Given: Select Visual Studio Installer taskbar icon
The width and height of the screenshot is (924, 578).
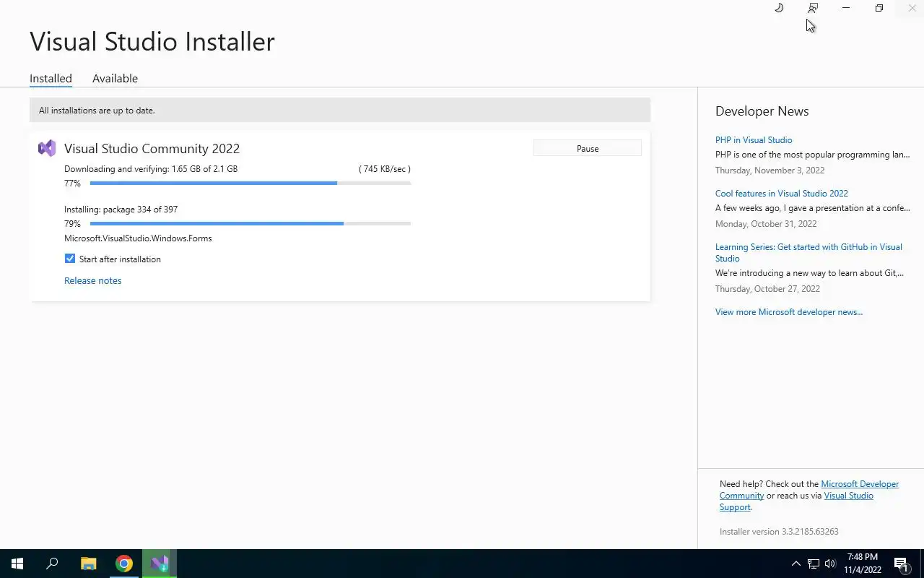Looking at the screenshot, I should [x=160, y=564].
